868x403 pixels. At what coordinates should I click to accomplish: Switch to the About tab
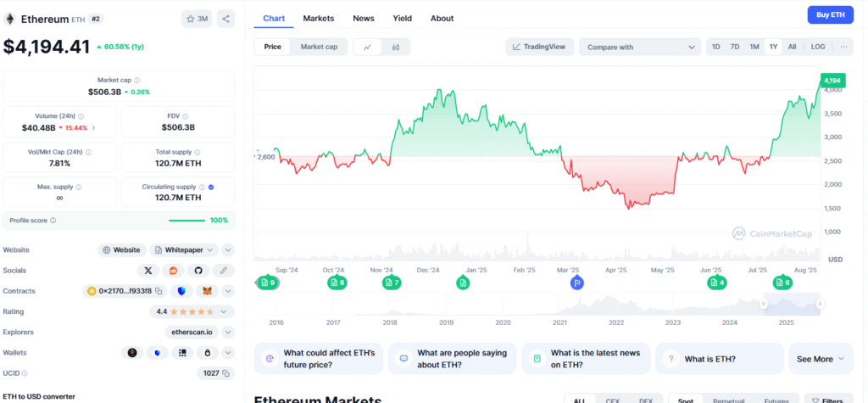point(442,19)
